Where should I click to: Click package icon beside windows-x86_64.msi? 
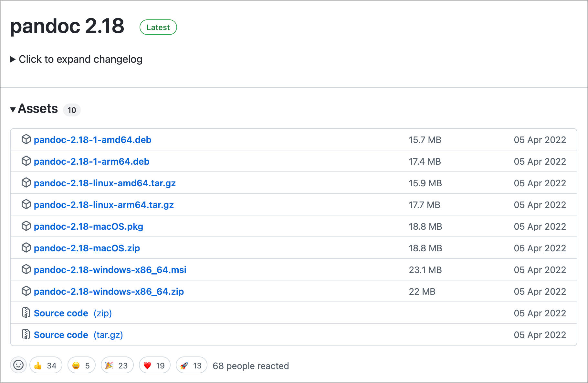pyautogui.click(x=26, y=269)
